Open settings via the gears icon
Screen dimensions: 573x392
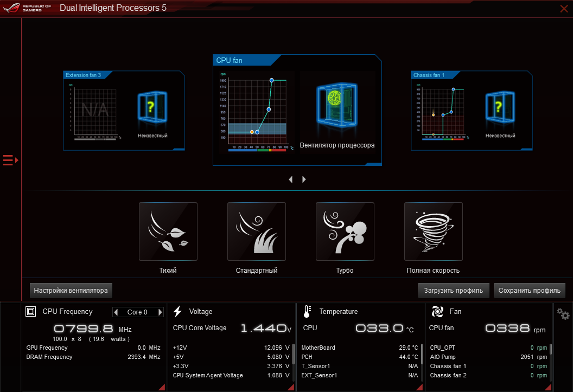pyautogui.click(x=563, y=313)
